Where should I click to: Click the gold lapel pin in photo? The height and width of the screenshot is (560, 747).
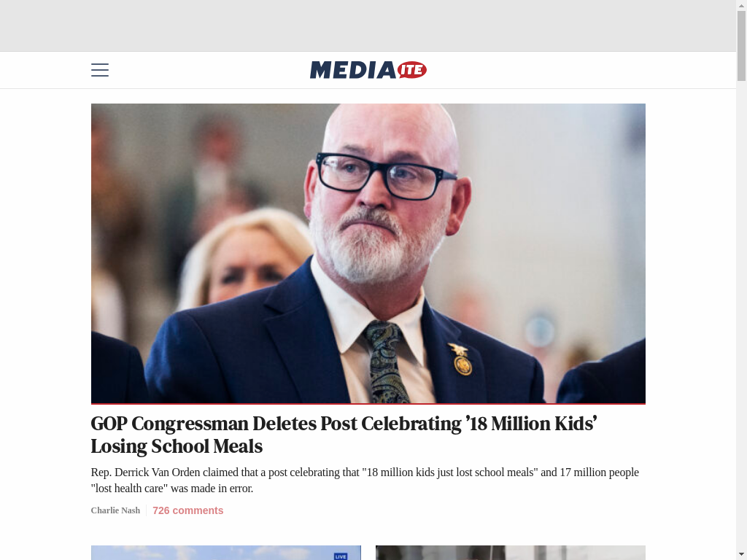(x=461, y=359)
